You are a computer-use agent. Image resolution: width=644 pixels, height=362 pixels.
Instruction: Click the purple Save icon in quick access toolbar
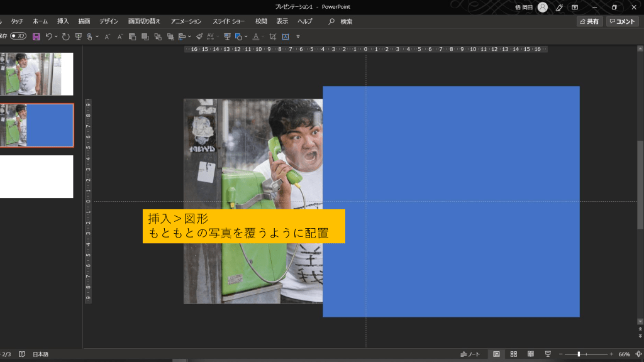(x=36, y=36)
